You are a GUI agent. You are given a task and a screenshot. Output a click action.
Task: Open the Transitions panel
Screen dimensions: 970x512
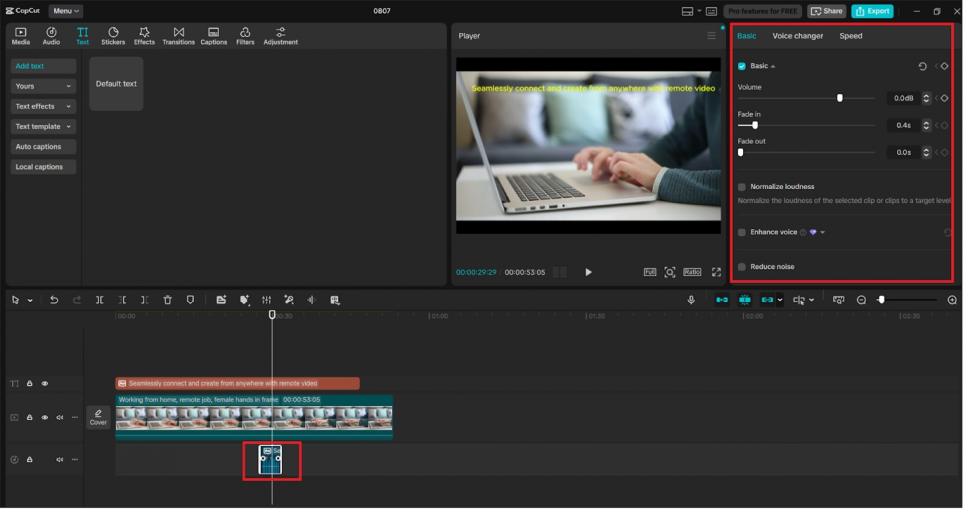(x=178, y=36)
